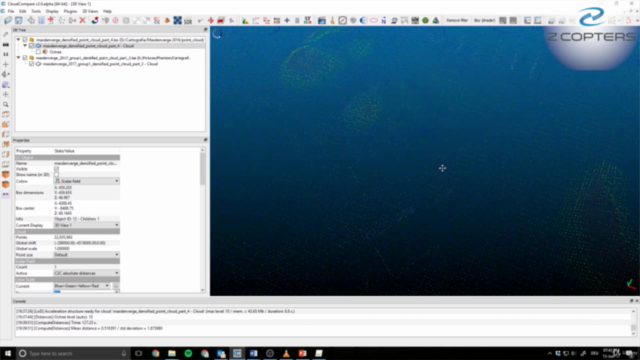Collapse the part_4 - Cloud tree node
Image resolution: width=640 pixels, height=360 pixels.
(25, 46)
